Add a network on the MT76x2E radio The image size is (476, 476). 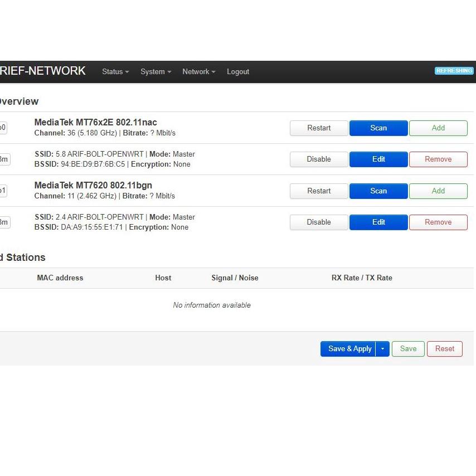(438, 128)
